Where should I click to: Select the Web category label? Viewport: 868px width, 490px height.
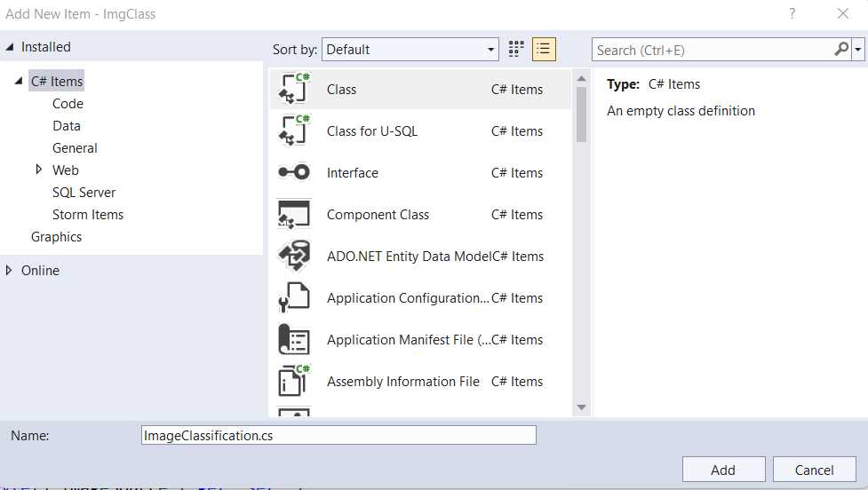66,170
